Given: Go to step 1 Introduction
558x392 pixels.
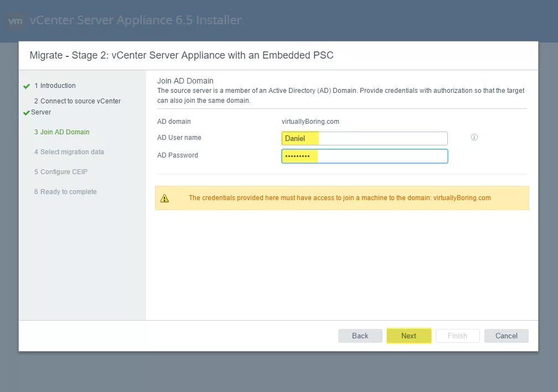Looking at the screenshot, I should coord(55,86).
